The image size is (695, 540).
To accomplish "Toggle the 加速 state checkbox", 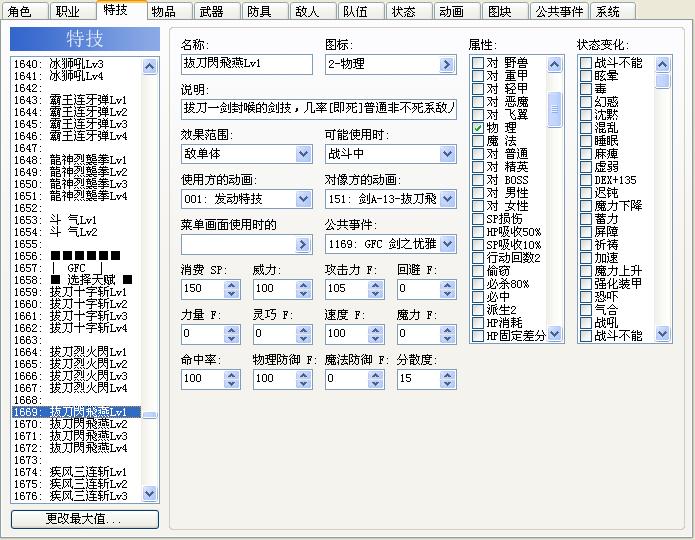I will coord(586,258).
